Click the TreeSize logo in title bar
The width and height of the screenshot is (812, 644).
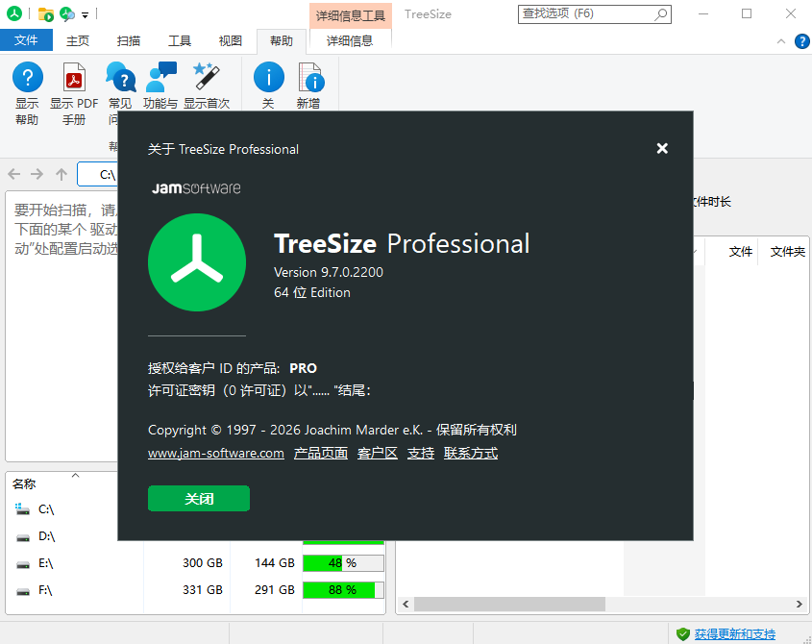(x=14, y=13)
